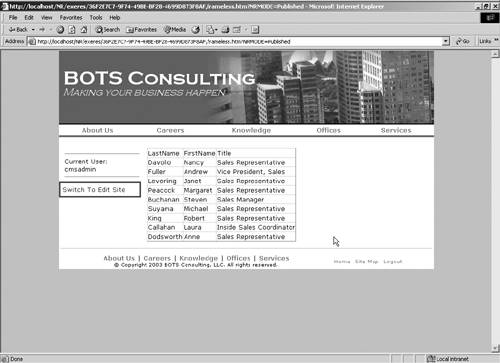The height and width of the screenshot is (363, 500).
Task: Click the Done status bar text
Action: pyautogui.click(x=16, y=359)
